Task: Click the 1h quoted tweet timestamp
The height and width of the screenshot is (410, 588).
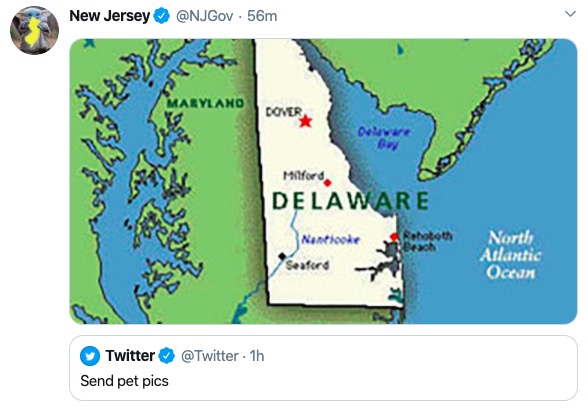Action: (257, 356)
